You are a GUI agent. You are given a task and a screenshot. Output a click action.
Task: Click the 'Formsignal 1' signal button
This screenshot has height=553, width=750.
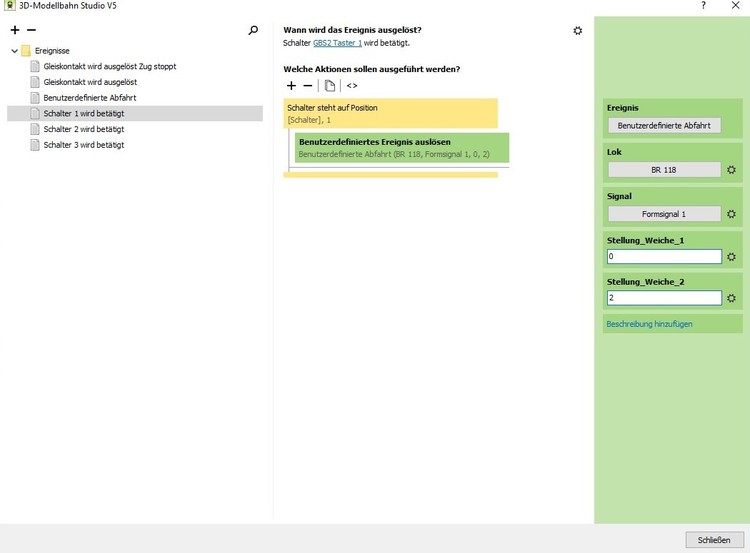click(x=664, y=214)
